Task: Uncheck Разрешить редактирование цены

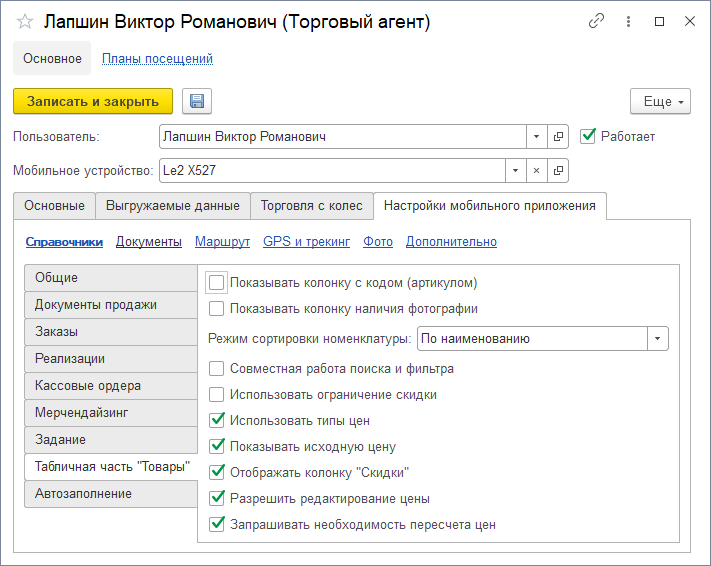Action: coord(217,498)
